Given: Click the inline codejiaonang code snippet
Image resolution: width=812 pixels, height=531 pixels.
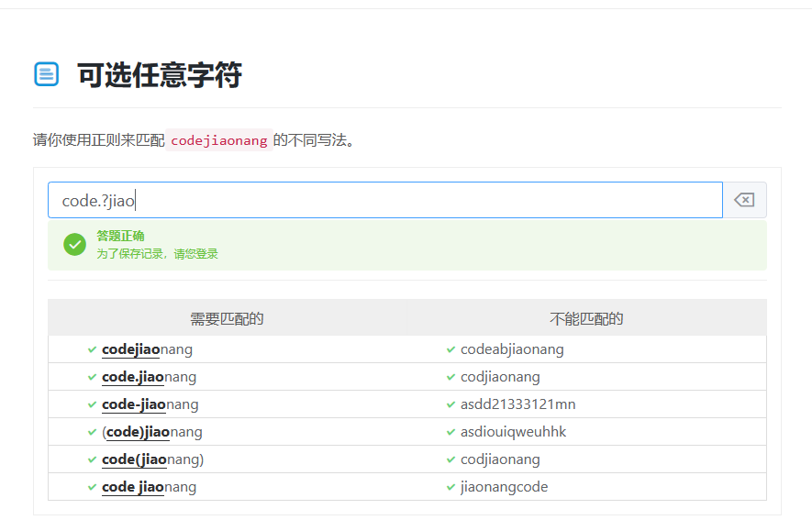Looking at the screenshot, I should click(x=219, y=140).
